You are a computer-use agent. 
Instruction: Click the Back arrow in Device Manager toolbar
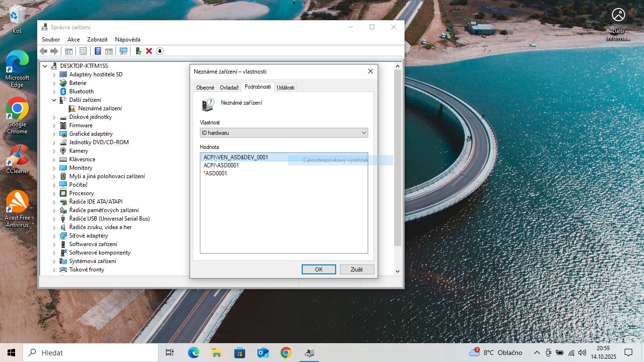(43, 51)
